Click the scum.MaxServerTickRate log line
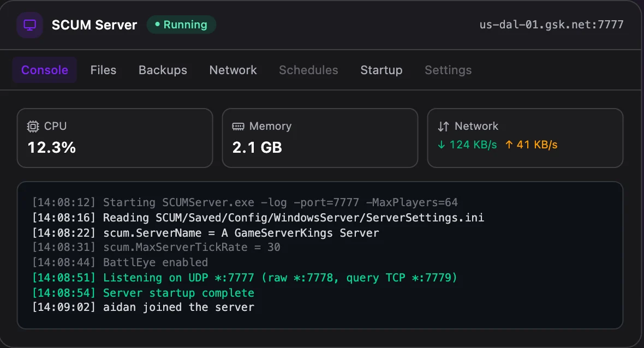Screen dimensions: 644x348 click(156, 247)
